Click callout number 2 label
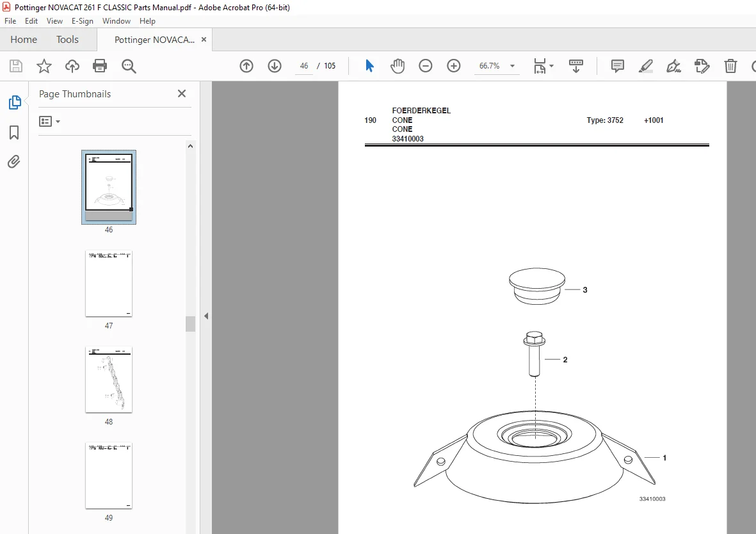756x534 pixels. coord(565,360)
